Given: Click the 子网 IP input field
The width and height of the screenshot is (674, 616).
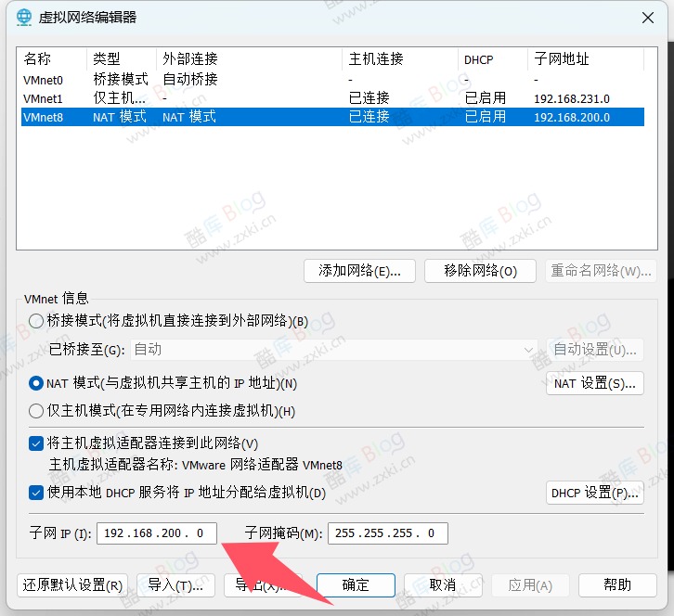Looking at the screenshot, I should (x=157, y=533).
